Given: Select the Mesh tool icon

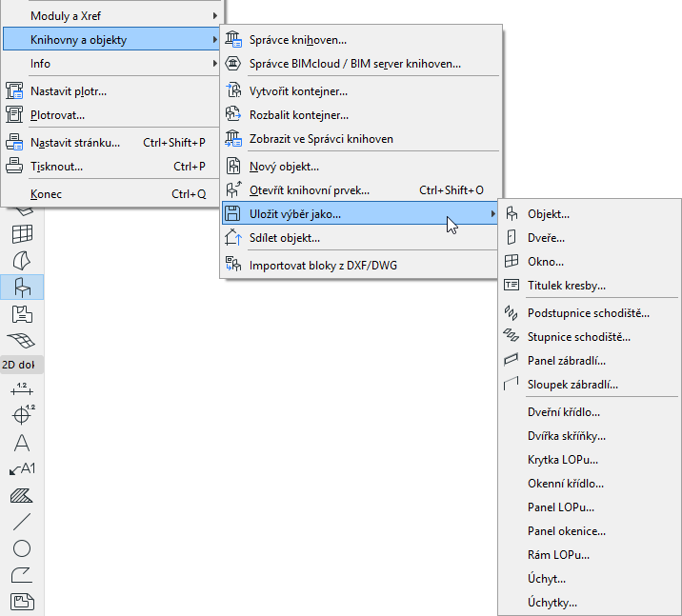Looking at the screenshot, I should coord(22,341).
